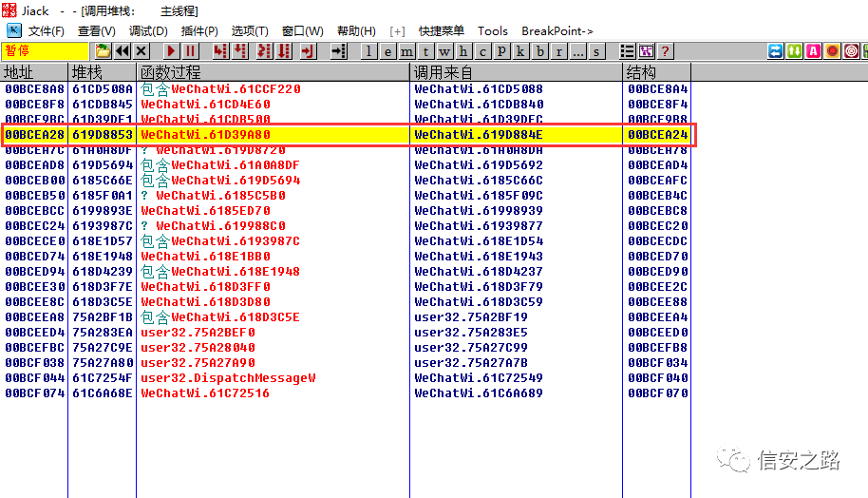The height and width of the screenshot is (498, 868).
Task: Select the user32.DispatchMessageW procedure entry
Action: pyautogui.click(x=228, y=378)
